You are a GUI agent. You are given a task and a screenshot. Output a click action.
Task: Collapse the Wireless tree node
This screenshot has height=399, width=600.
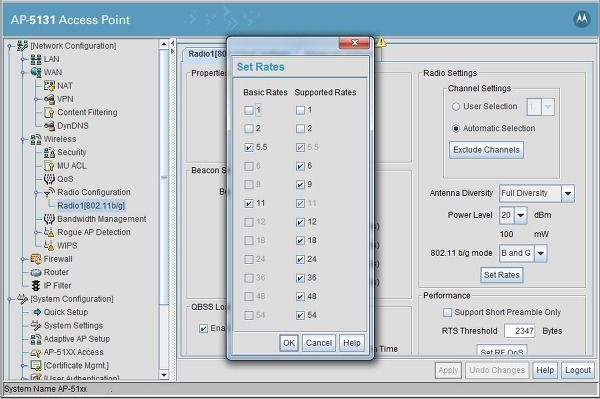point(23,139)
